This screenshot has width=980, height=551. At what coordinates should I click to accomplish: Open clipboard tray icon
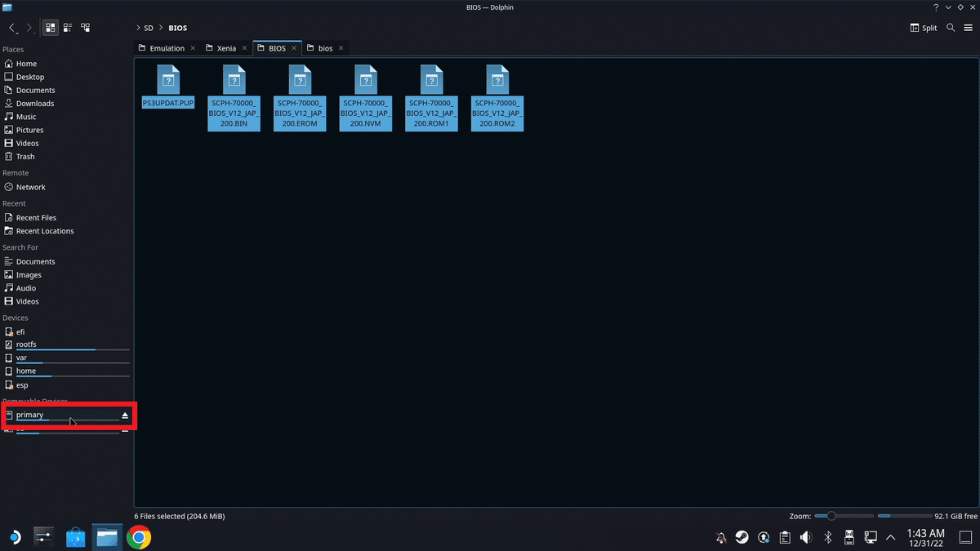(x=785, y=537)
